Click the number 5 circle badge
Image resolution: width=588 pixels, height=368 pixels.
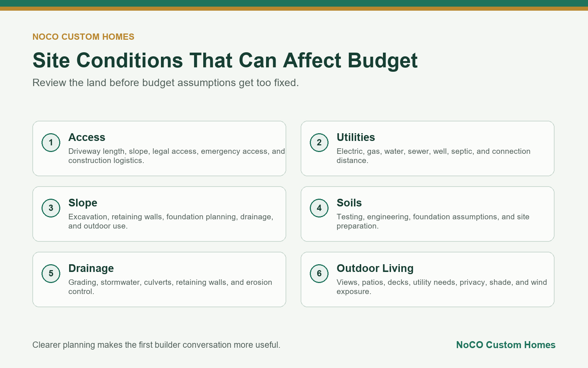pyautogui.click(x=51, y=273)
